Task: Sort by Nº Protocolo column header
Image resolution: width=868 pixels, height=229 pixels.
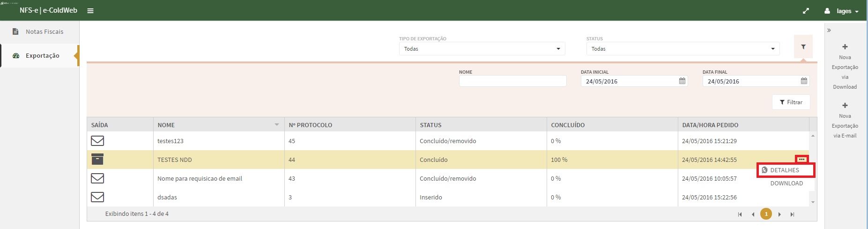Action: pos(349,125)
